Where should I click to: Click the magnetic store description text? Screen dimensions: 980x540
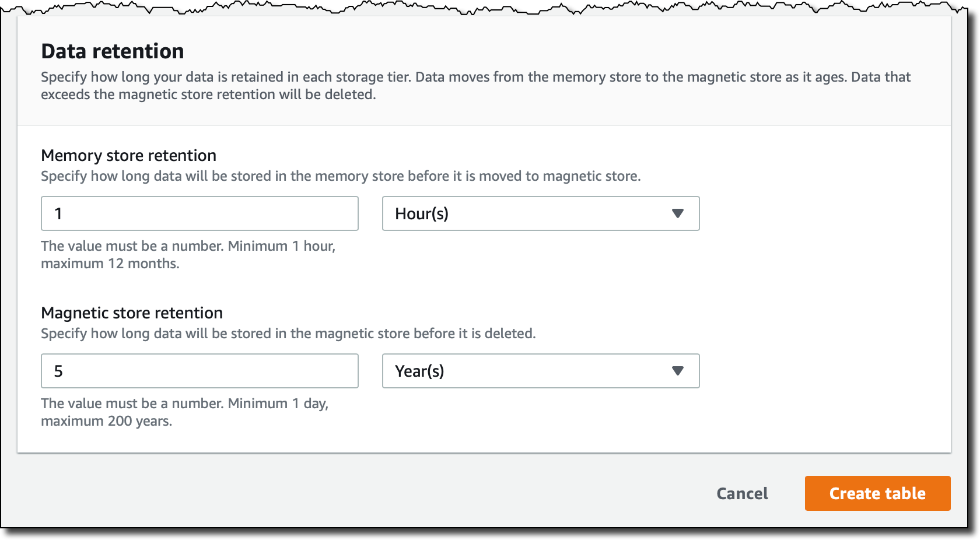click(x=288, y=334)
